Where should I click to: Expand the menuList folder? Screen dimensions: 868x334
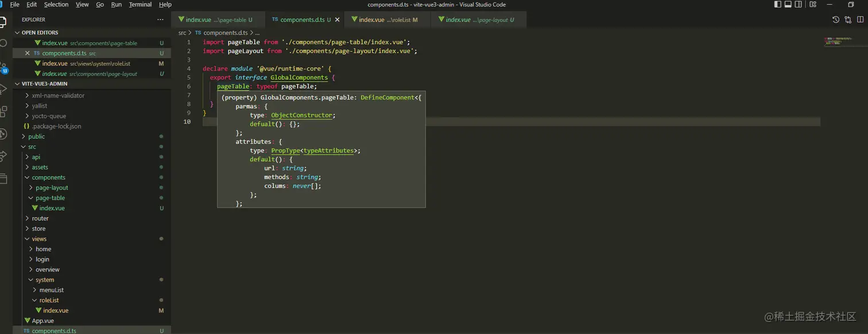click(92, 290)
